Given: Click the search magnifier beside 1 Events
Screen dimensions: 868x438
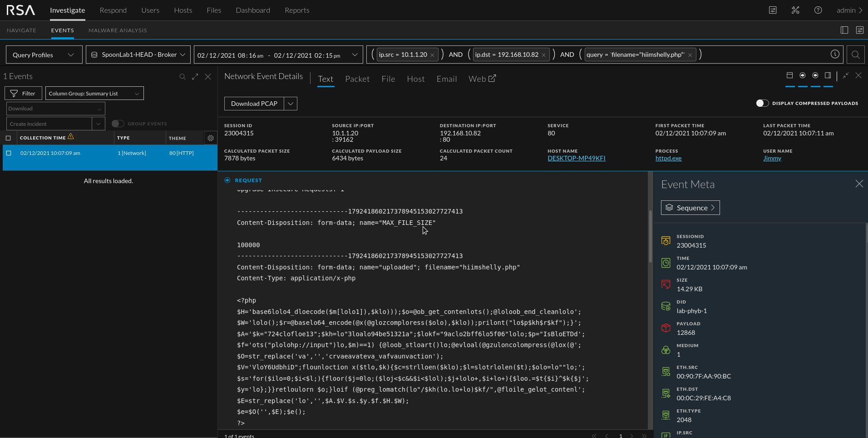Looking at the screenshot, I should 182,76.
